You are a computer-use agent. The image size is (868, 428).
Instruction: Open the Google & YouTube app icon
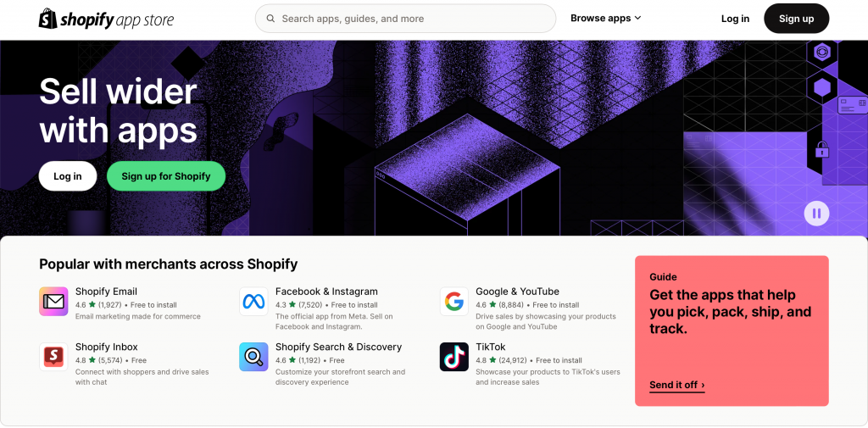(454, 301)
